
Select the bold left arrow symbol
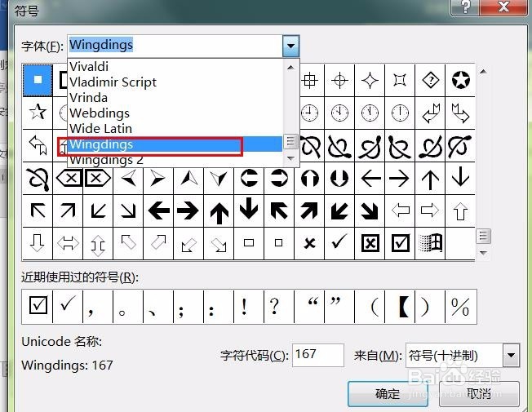tap(158, 210)
